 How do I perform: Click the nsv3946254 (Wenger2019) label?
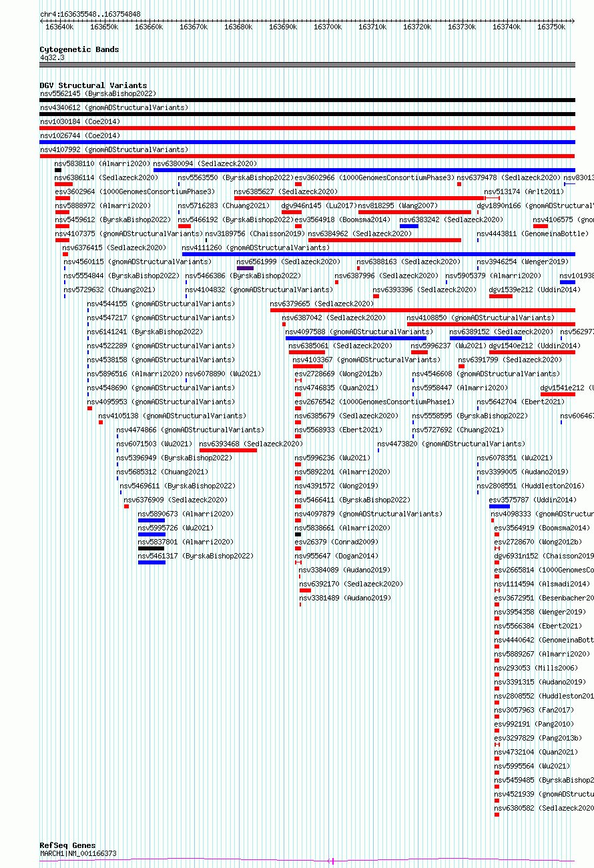point(523,262)
